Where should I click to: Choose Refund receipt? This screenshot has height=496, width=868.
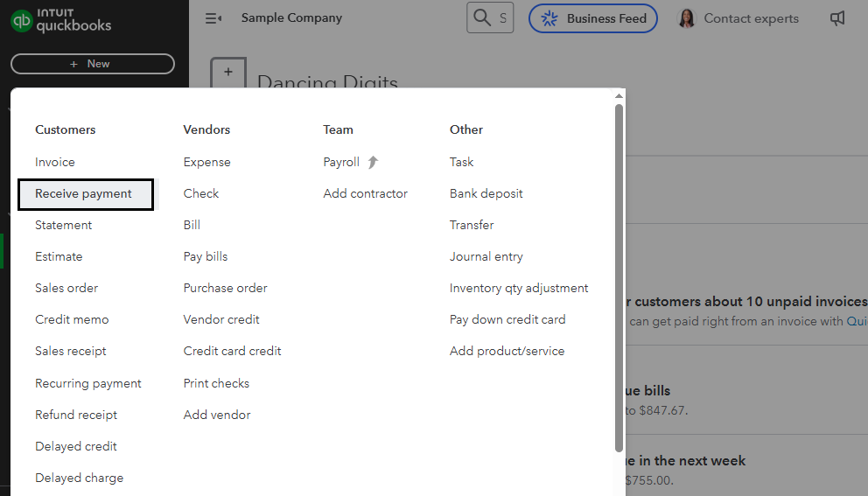(76, 416)
